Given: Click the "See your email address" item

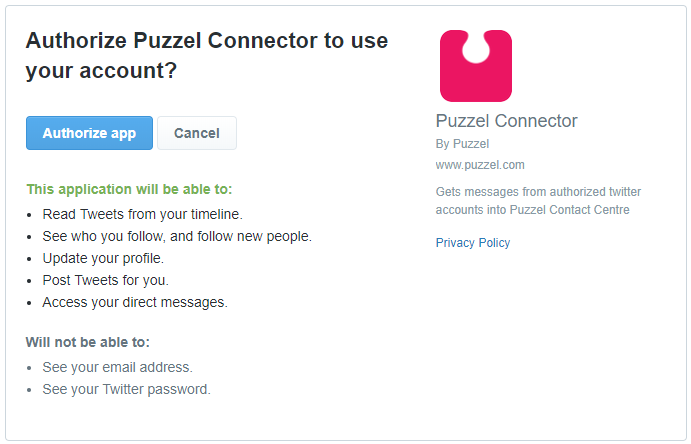Looking at the screenshot, I should [x=117, y=367].
